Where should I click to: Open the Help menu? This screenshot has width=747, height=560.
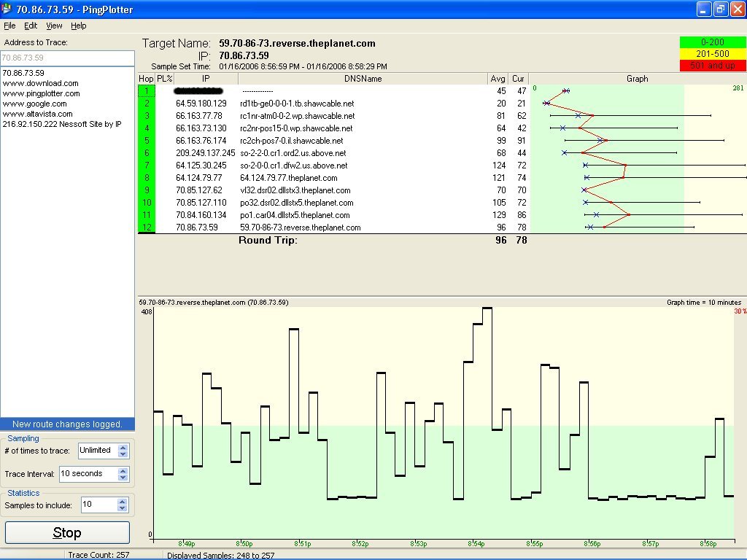click(x=78, y=26)
